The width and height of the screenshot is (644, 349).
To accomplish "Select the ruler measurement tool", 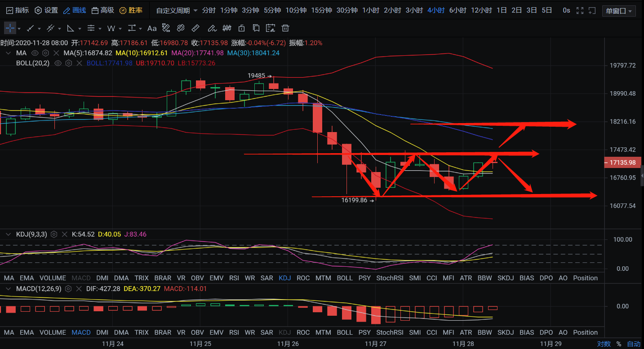I will click(x=195, y=28).
